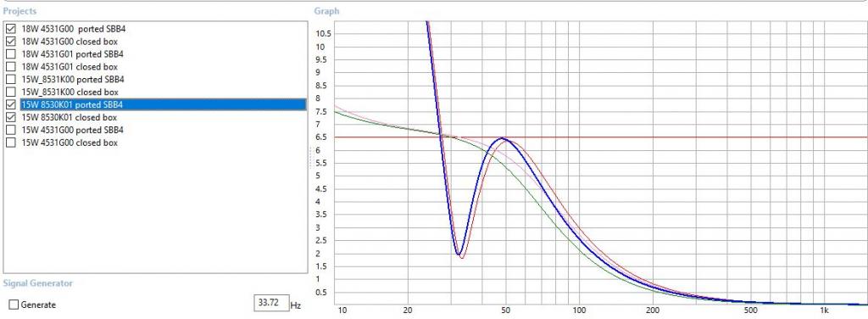The height and width of the screenshot is (319, 868).
Task: Click the blue curve peak near 50 Hz
Action: pyautogui.click(x=502, y=138)
